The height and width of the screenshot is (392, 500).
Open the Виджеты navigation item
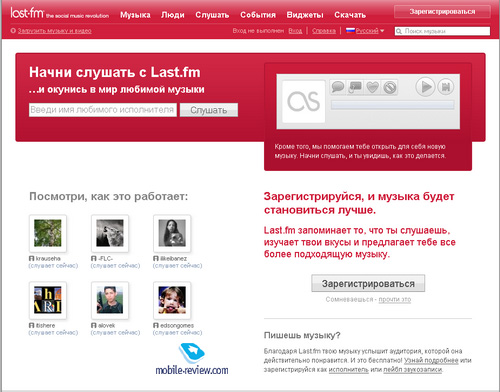pyautogui.click(x=305, y=15)
